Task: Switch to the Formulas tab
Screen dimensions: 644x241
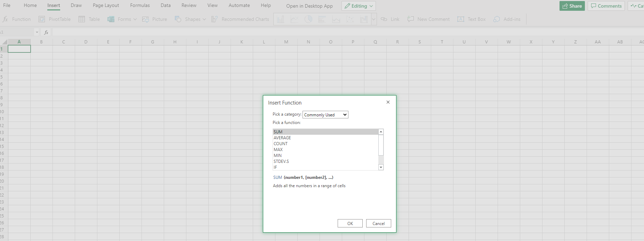Action: click(x=140, y=5)
